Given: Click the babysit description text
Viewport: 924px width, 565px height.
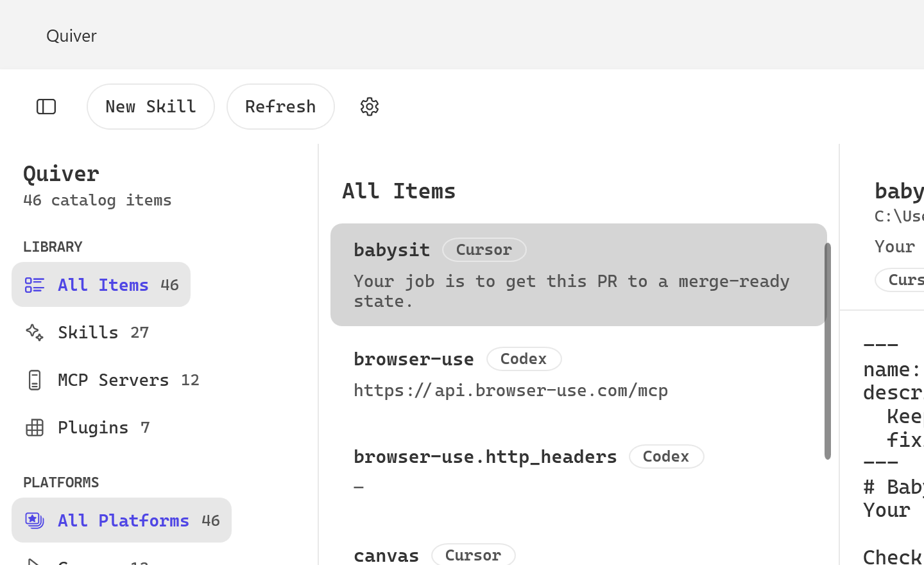Looking at the screenshot, I should click(x=572, y=291).
